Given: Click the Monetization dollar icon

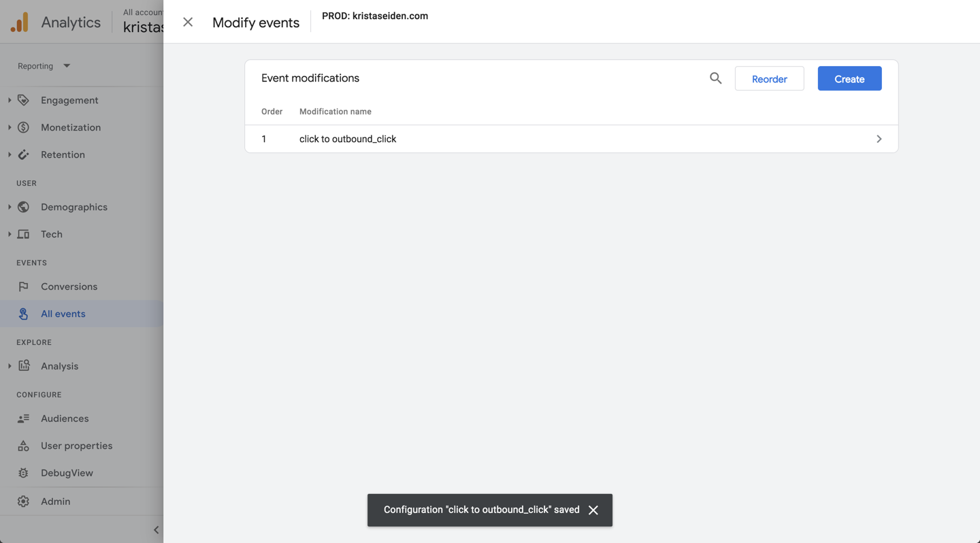Looking at the screenshot, I should click(x=24, y=127).
